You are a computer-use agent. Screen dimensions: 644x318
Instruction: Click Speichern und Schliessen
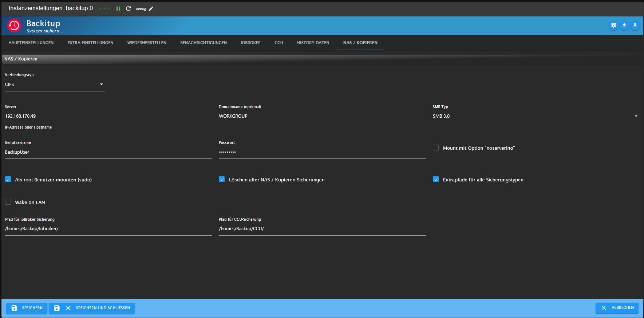[92, 308]
